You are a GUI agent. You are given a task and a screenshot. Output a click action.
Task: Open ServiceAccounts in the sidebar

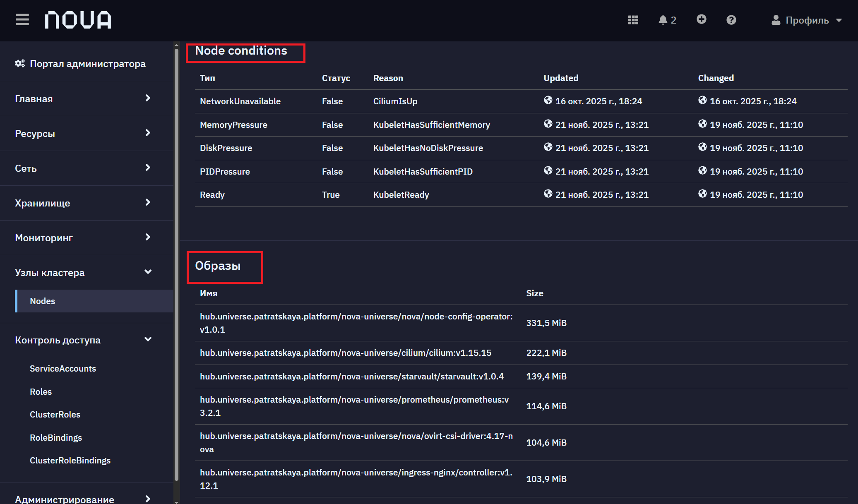click(63, 368)
